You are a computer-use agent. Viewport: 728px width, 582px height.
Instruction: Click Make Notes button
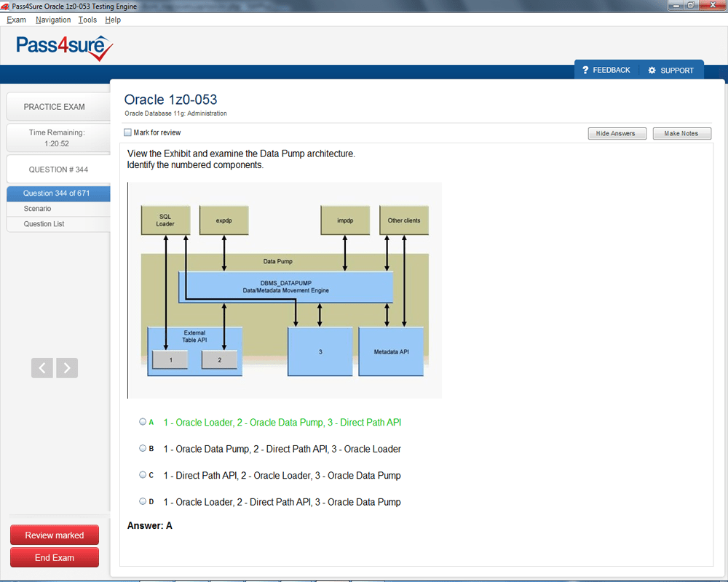point(681,134)
